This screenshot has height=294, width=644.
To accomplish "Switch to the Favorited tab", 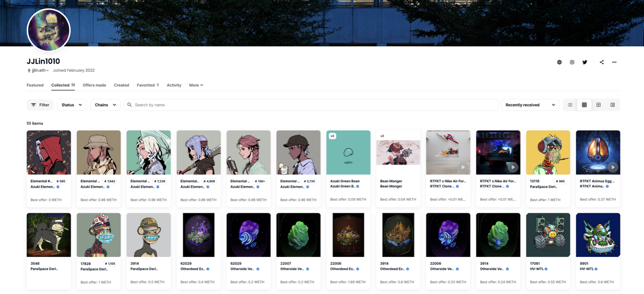I will tap(147, 85).
